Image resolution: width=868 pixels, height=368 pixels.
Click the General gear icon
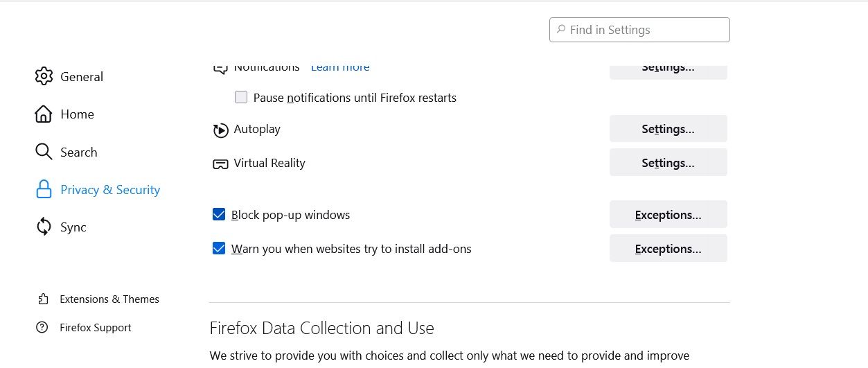tap(44, 76)
